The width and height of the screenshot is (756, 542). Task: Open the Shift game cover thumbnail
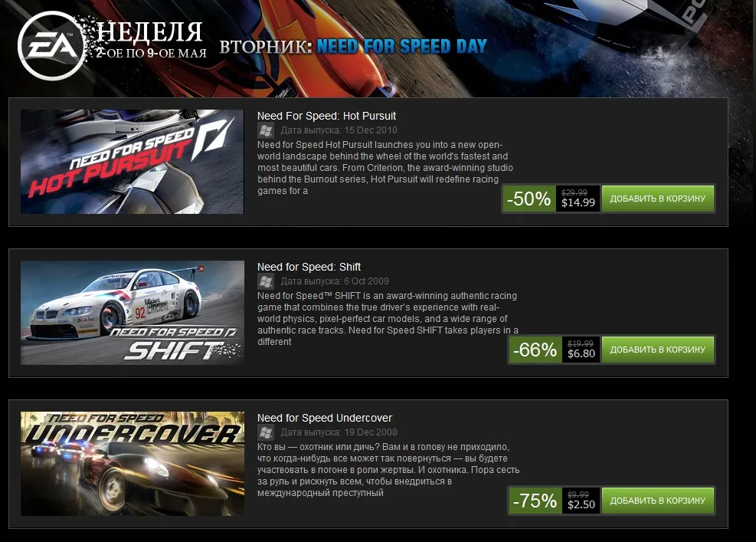(x=132, y=313)
